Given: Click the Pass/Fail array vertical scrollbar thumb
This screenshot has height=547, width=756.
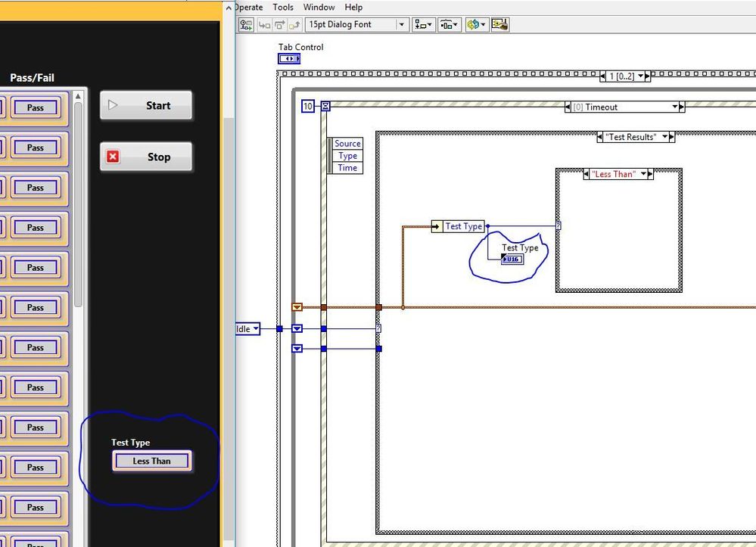Looking at the screenshot, I should (78, 205).
